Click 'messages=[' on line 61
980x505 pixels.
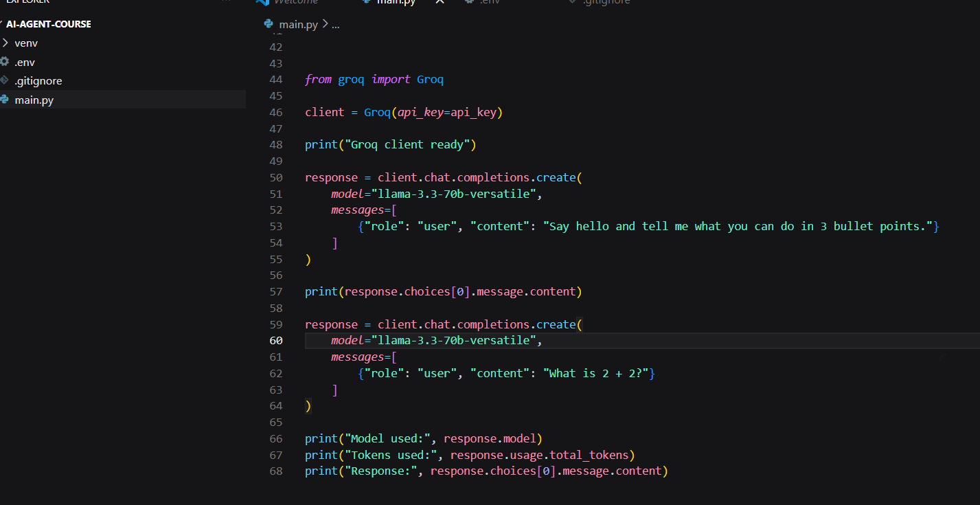(x=364, y=357)
